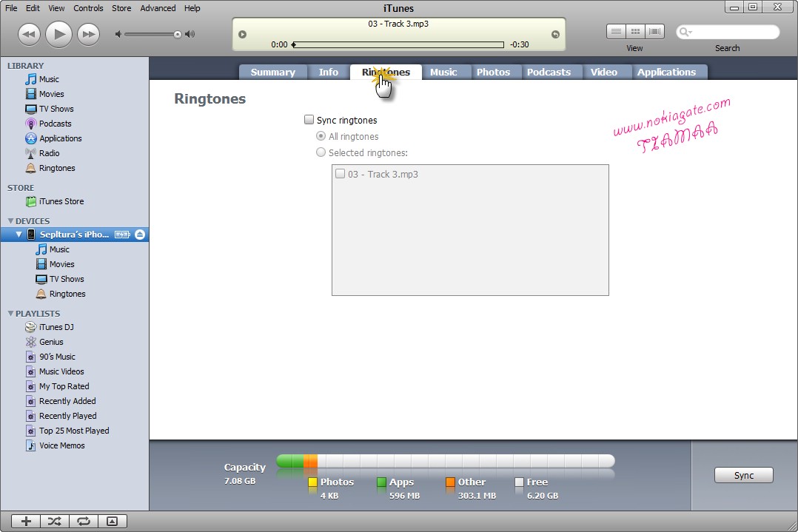
Task: Collapse the PLAYLISTS section
Action: click(x=10, y=314)
